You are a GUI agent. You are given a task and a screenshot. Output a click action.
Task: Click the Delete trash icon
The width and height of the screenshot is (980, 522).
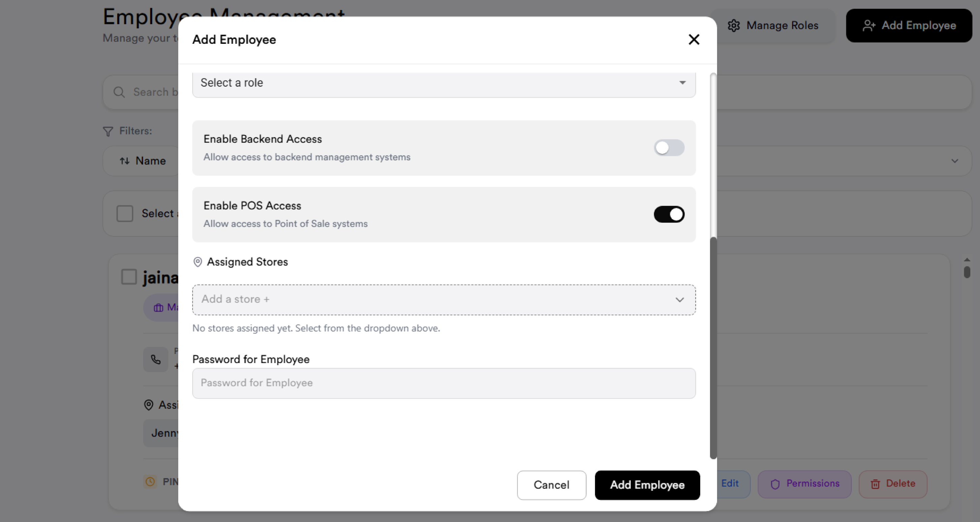pyautogui.click(x=875, y=484)
